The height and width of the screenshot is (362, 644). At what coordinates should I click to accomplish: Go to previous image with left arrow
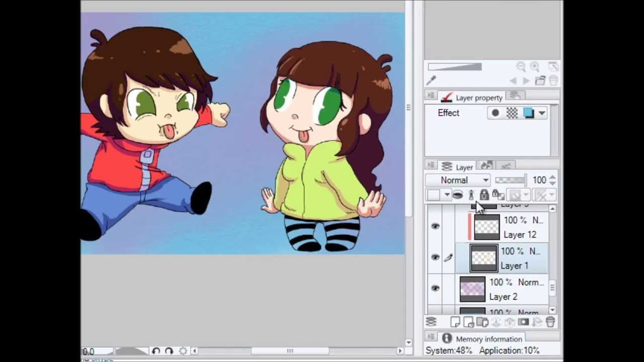tap(513, 80)
